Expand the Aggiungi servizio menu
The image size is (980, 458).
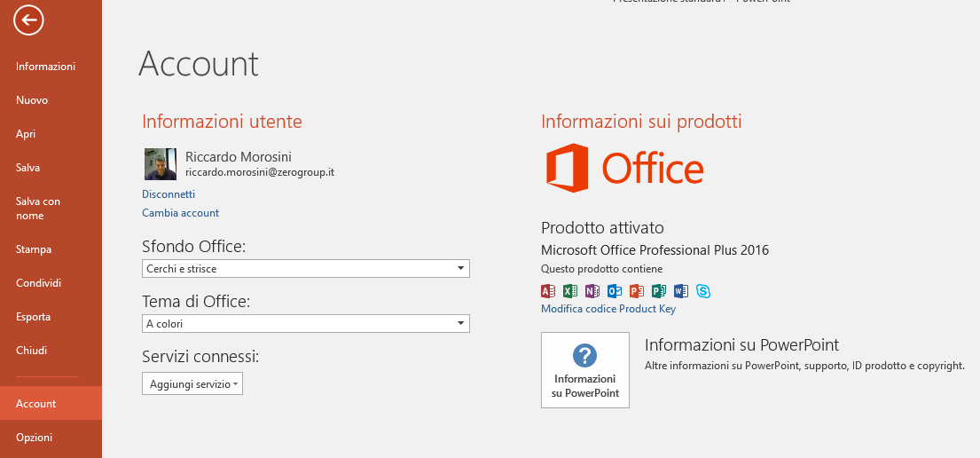[192, 384]
